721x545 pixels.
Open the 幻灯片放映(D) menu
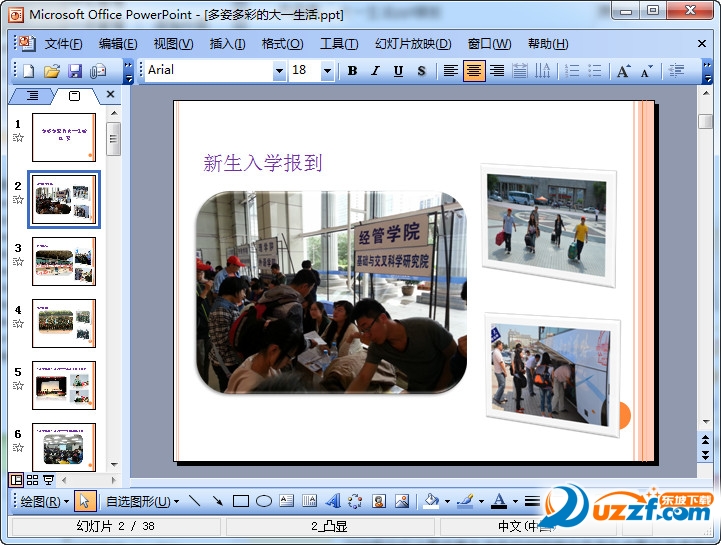(x=413, y=44)
